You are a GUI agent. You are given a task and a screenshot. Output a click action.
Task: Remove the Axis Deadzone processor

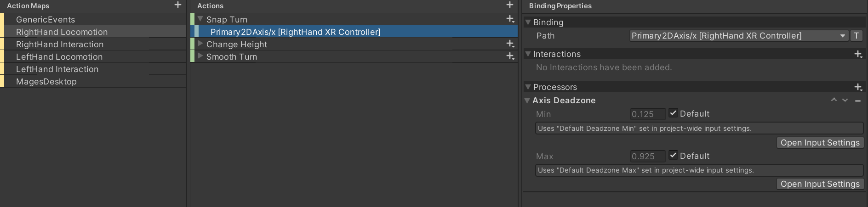click(x=858, y=101)
